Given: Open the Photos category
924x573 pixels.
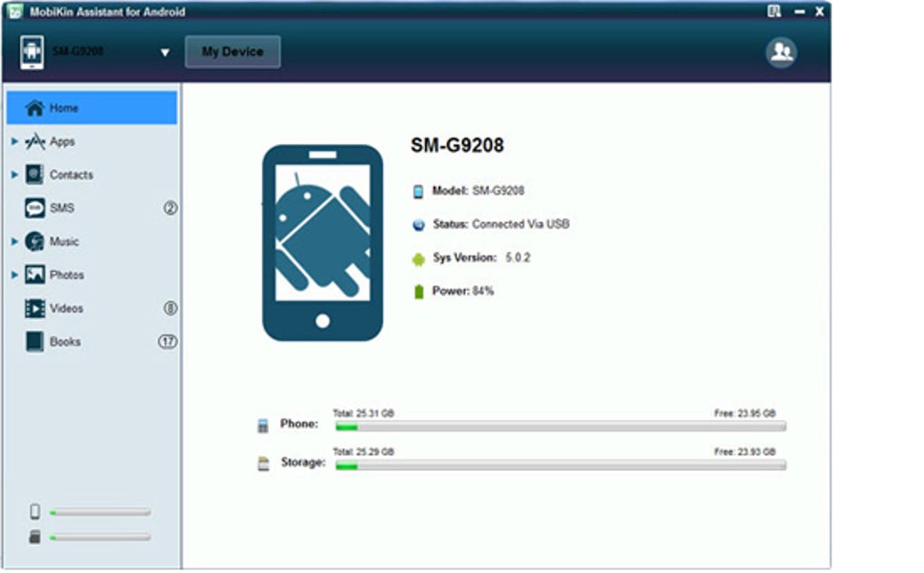Looking at the screenshot, I should tap(67, 275).
